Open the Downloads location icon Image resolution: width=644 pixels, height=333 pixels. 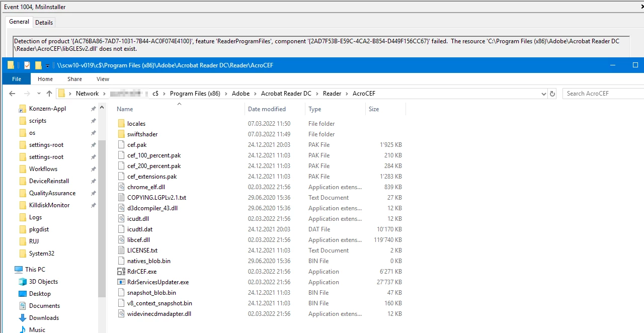pyautogui.click(x=23, y=318)
